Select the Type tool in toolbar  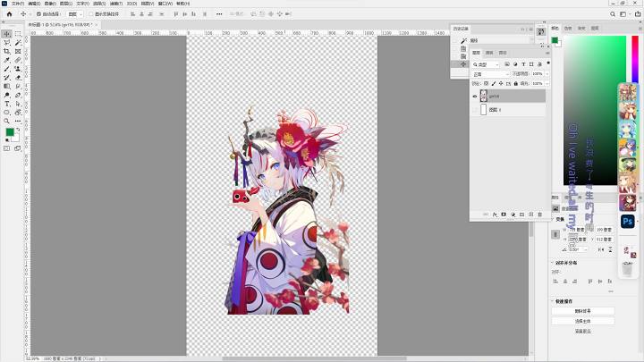pos(7,104)
